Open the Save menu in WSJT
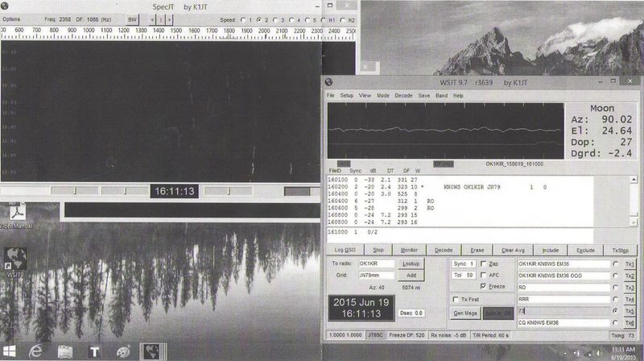 tap(424, 95)
